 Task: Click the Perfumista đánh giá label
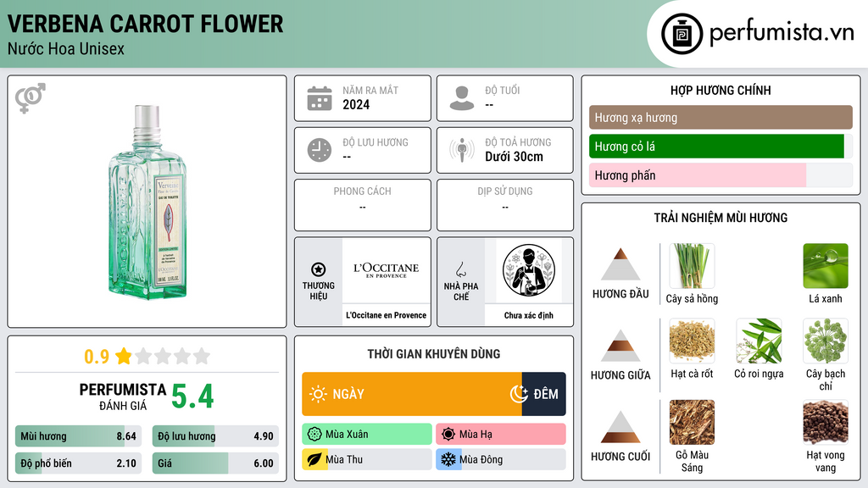pos(122,396)
